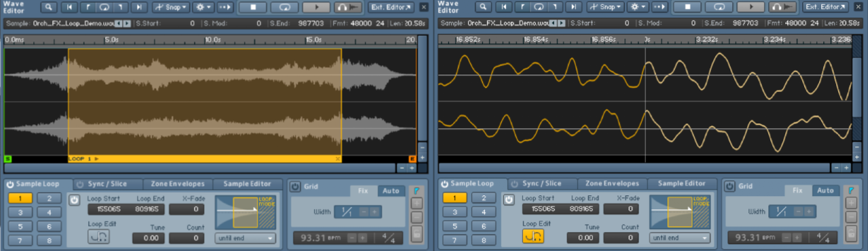Jump to sample start in right Wave Editor

[504, 7]
